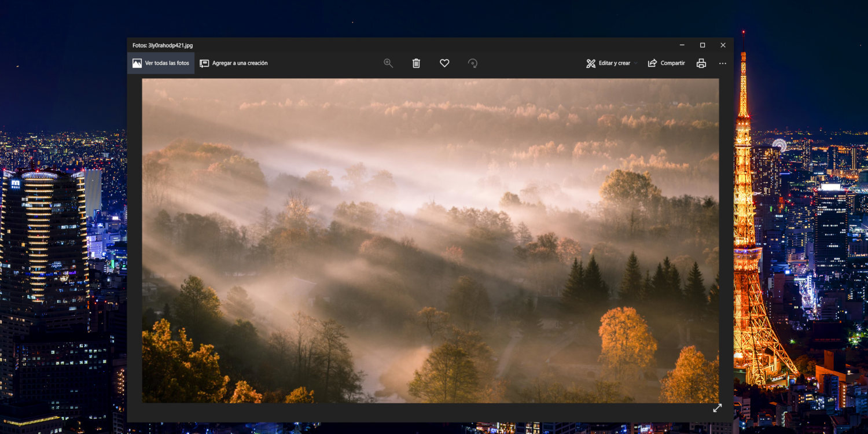This screenshot has height=434, width=868.
Task: Click the pencil-brush icon of 'Editar y crear'
Action: click(x=591, y=63)
